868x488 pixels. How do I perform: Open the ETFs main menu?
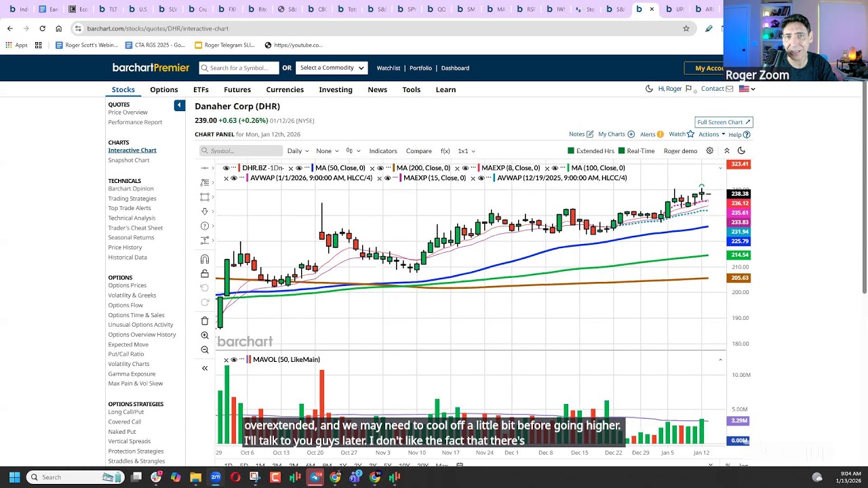[201, 89]
